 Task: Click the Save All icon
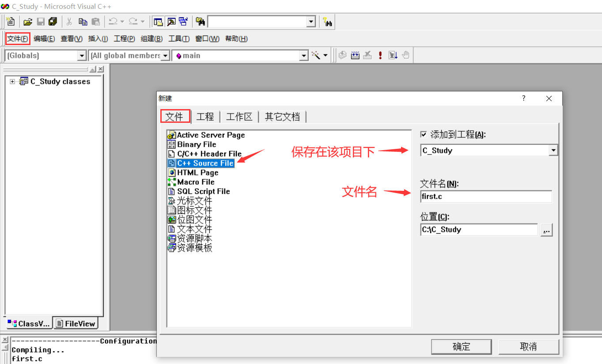[53, 21]
